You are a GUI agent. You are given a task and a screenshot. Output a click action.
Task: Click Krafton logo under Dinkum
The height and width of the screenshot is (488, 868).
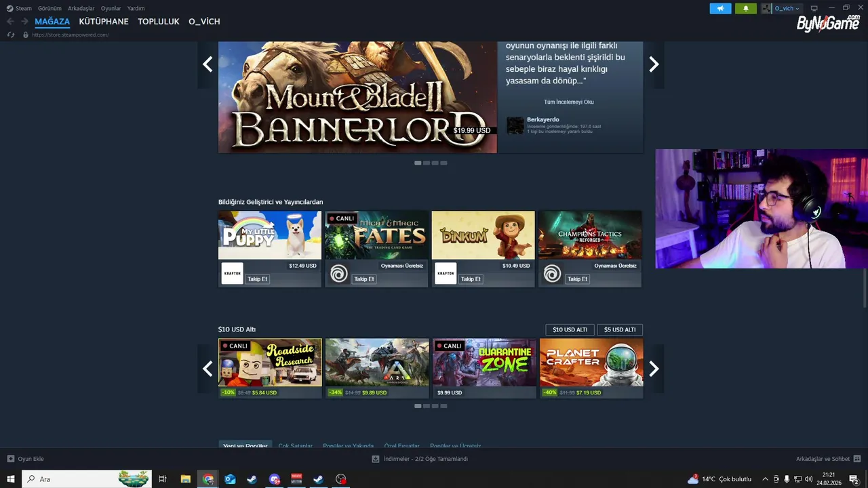(x=446, y=274)
